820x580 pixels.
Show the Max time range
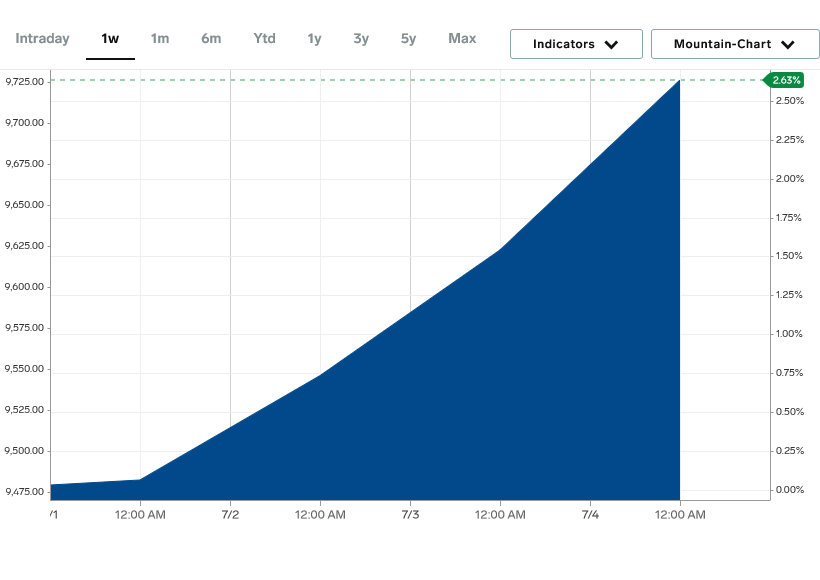(x=462, y=39)
